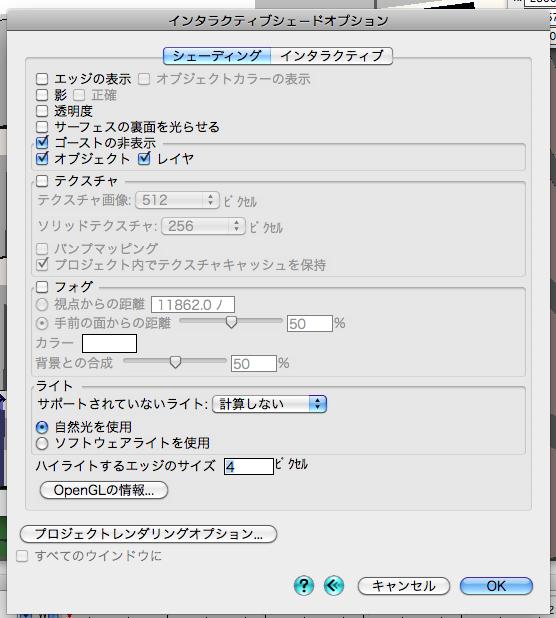Switch to the インタラクティブ tab
Screen dimensions: 556x618
(x=332, y=56)
